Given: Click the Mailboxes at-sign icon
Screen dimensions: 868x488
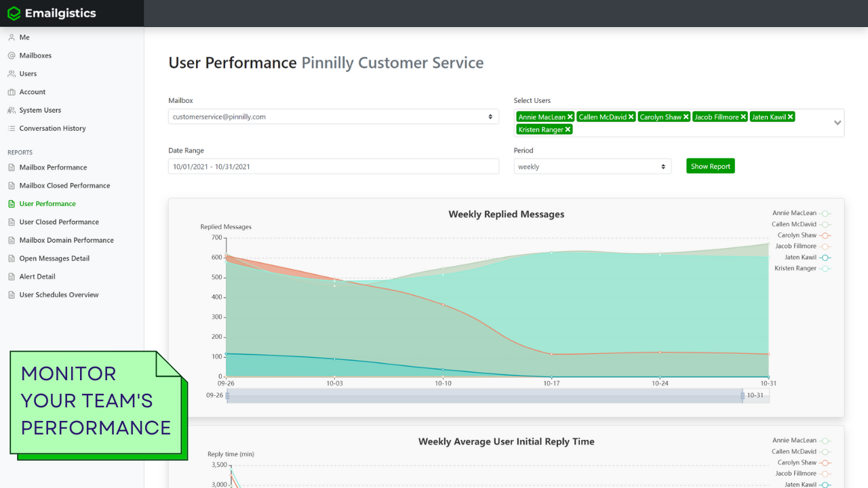Looking at the screenshot, I should tap(12, 56).
